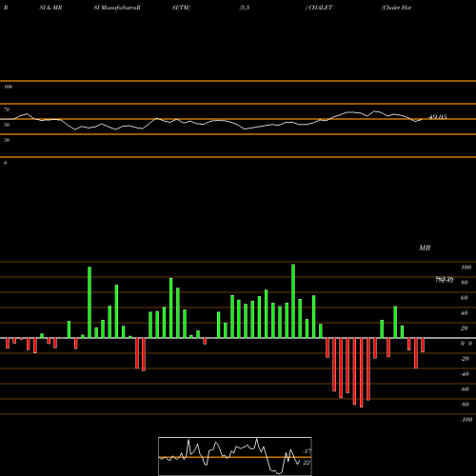
Task: Click the -20 label on MR axis
Action: coord(465,359)
